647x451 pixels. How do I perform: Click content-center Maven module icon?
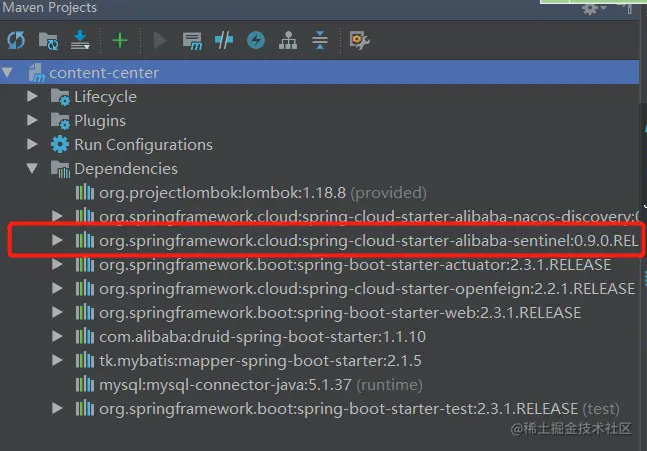[36, 73]
